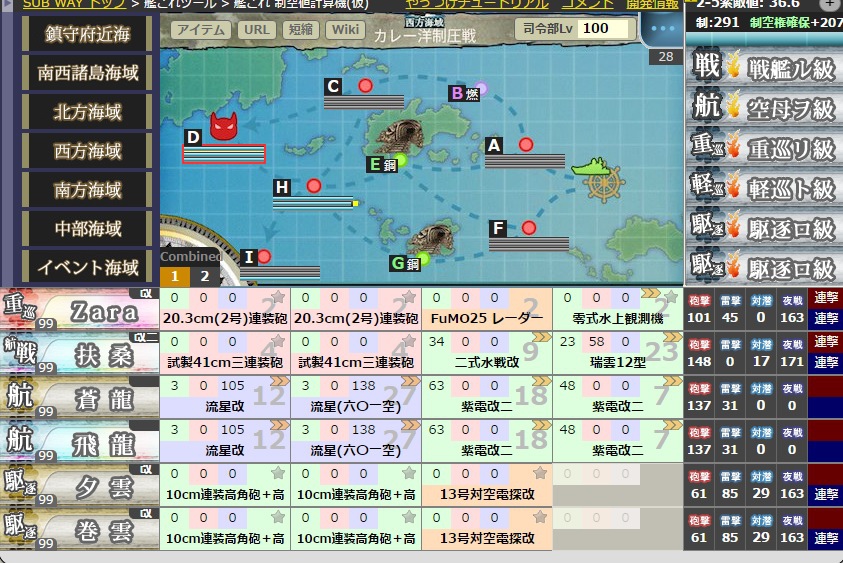Click the 重巡 class icon for 重巡リ級
Image resolution: width=843 pixels, height=563 pixels.
click(706, 145)
